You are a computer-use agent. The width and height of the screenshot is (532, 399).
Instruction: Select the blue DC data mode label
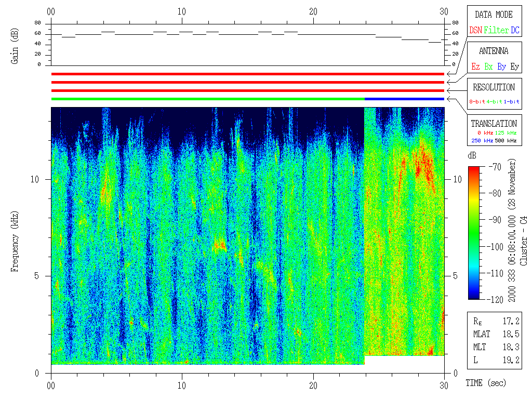[515, 31]
